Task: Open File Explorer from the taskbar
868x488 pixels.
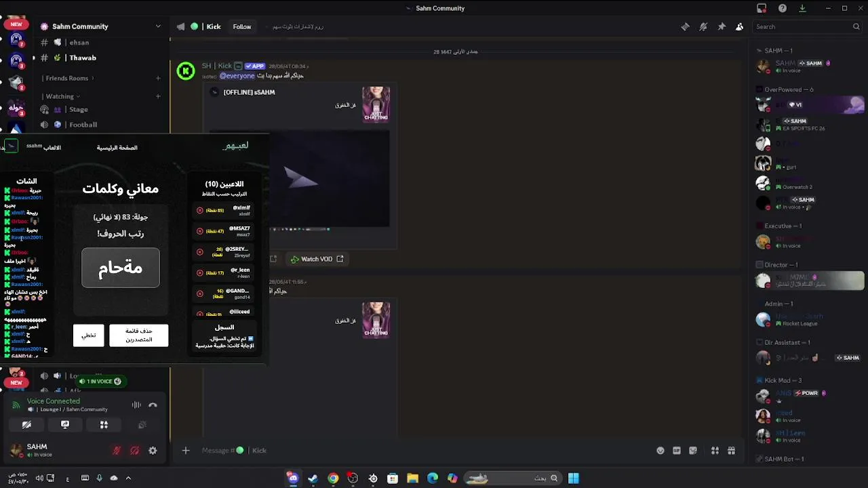Action: (412, 479)
